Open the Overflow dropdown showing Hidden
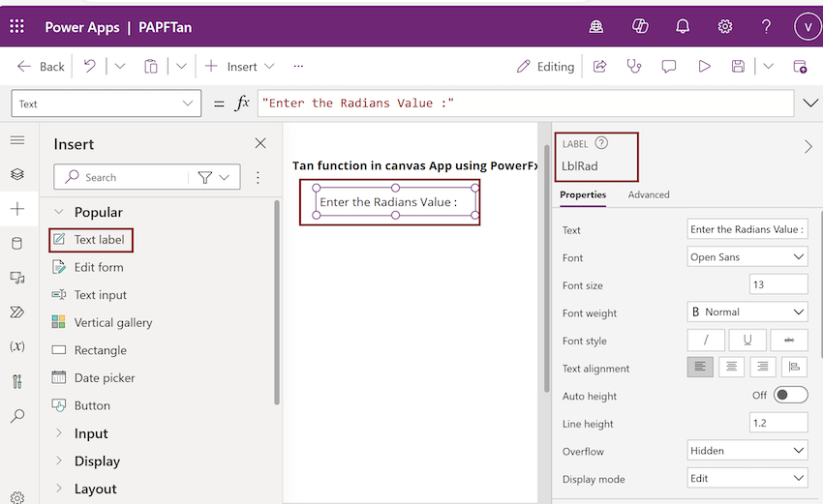 tap(747, 451)
